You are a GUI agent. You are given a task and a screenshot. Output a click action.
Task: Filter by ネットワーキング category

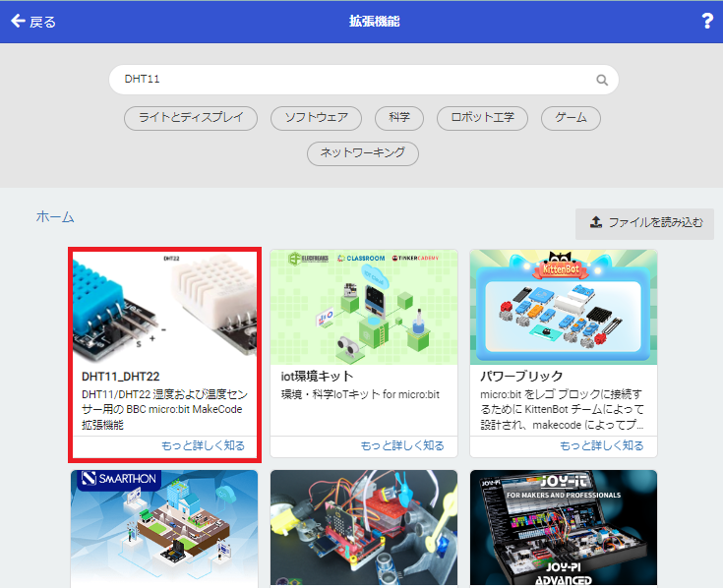point(363,153)
